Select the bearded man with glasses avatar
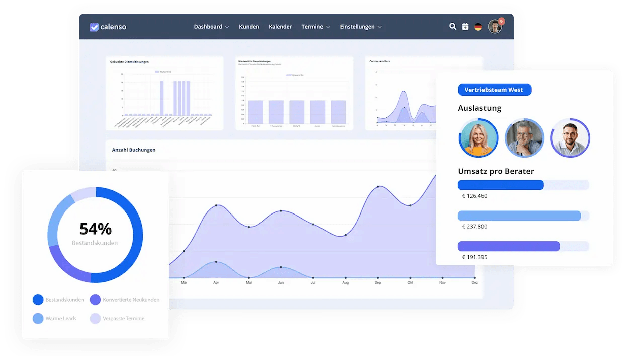 coord(570,138)
